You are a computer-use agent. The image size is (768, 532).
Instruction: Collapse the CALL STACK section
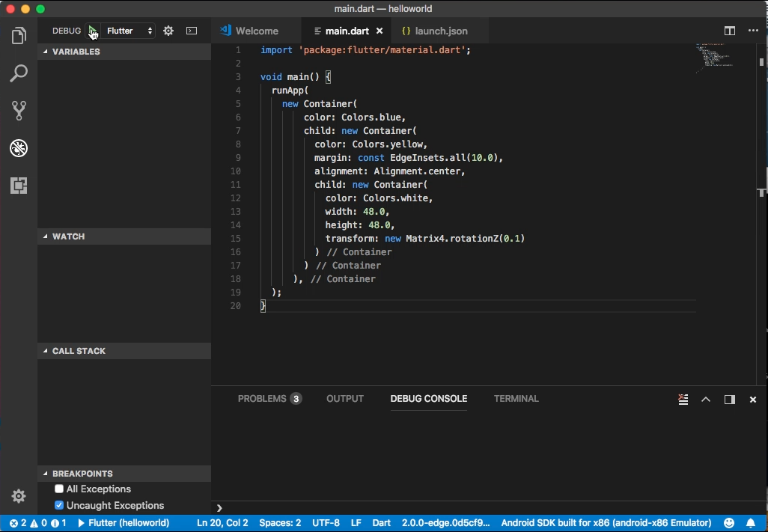coord(124,351)
